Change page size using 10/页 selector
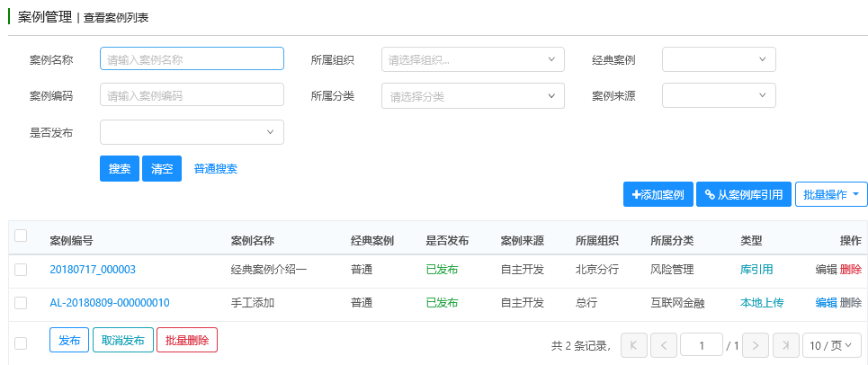 831,345
